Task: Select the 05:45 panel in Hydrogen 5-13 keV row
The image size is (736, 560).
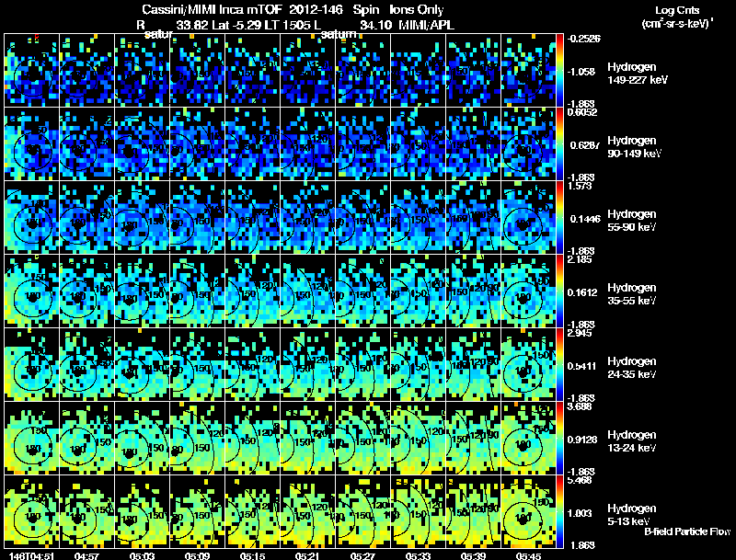Action: click(x=528, y=511)
